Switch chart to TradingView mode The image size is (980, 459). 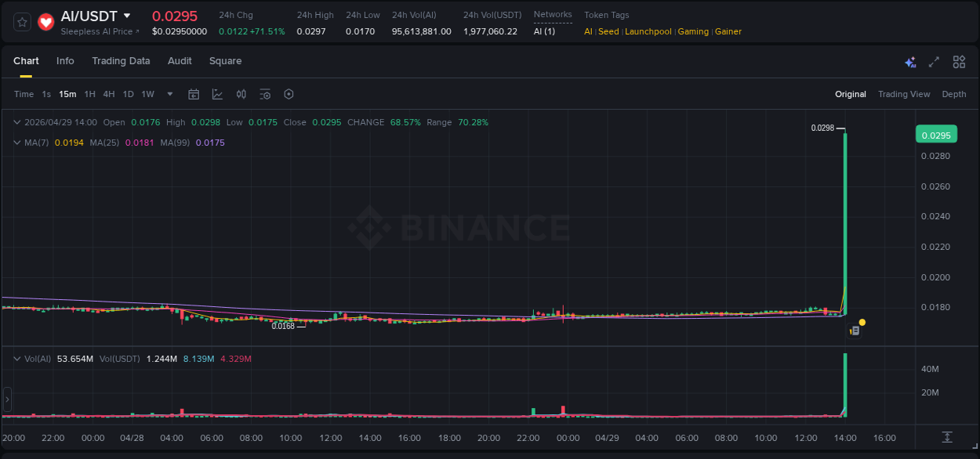[903, 94]
